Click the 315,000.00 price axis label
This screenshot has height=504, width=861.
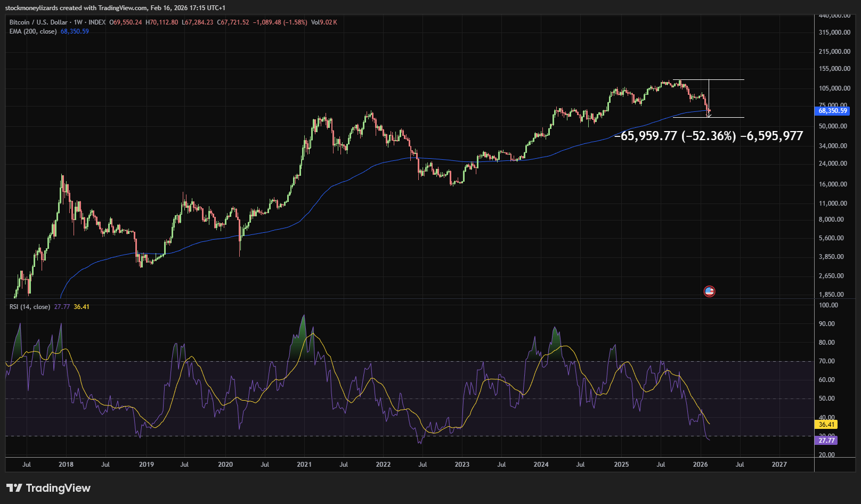834,32
